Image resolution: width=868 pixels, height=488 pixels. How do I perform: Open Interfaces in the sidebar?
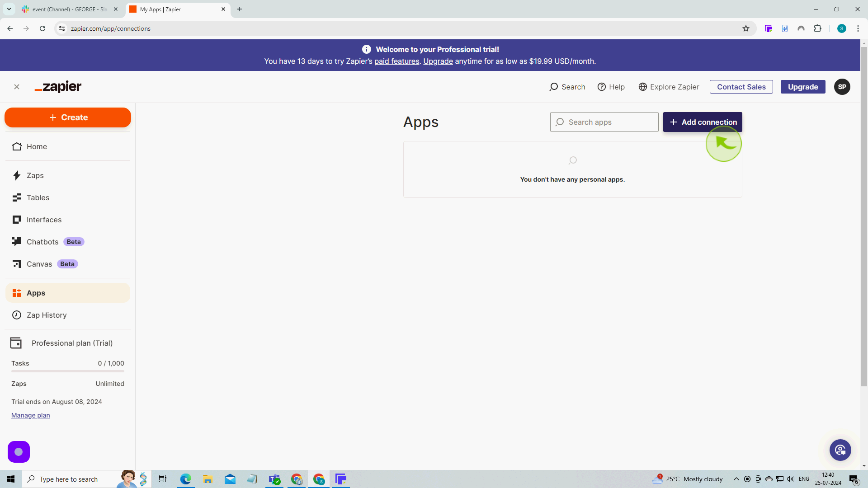click(68, 220)
